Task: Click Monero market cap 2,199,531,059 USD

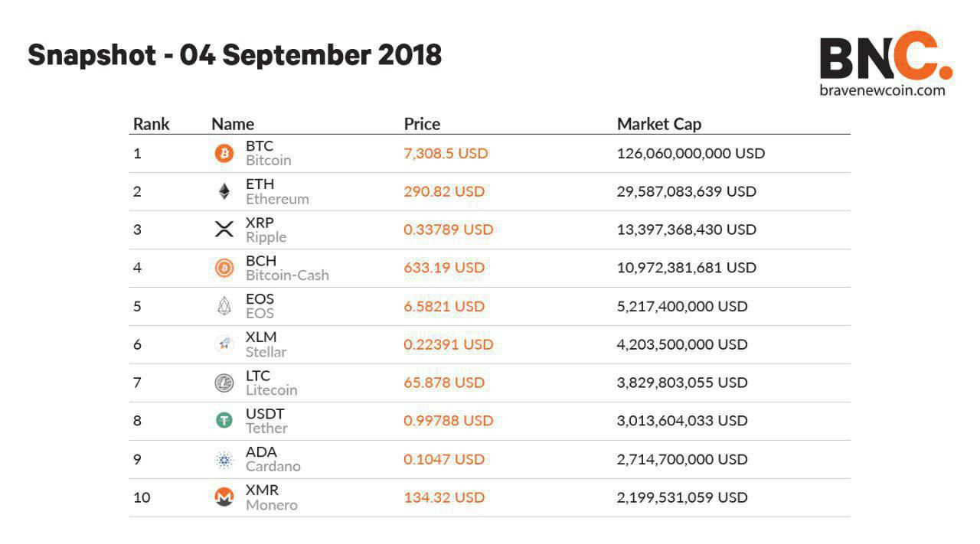Action: 682,497
